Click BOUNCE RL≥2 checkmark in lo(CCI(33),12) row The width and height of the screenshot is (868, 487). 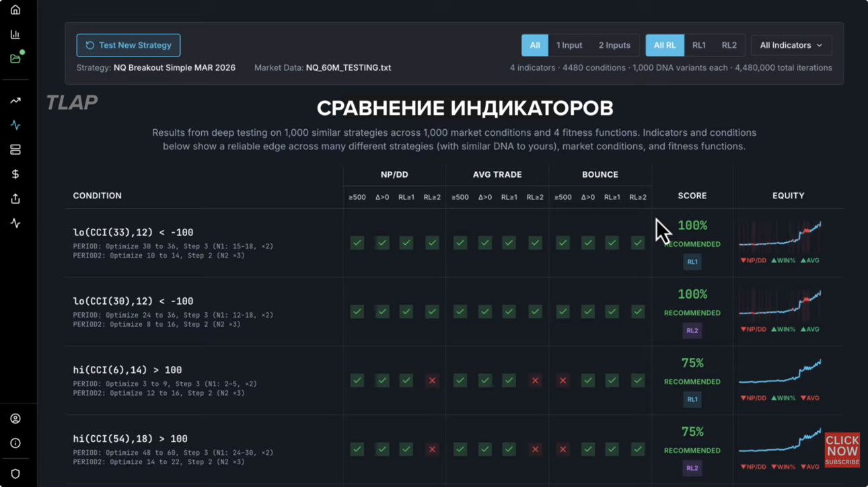pyautogui.click(x=638, y=243)
